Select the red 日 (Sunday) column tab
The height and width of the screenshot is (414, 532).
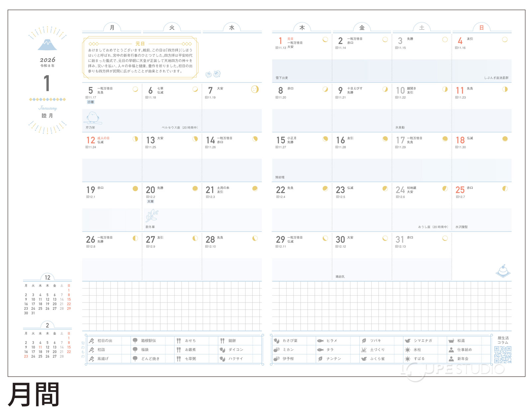click(x=481, y=28)
